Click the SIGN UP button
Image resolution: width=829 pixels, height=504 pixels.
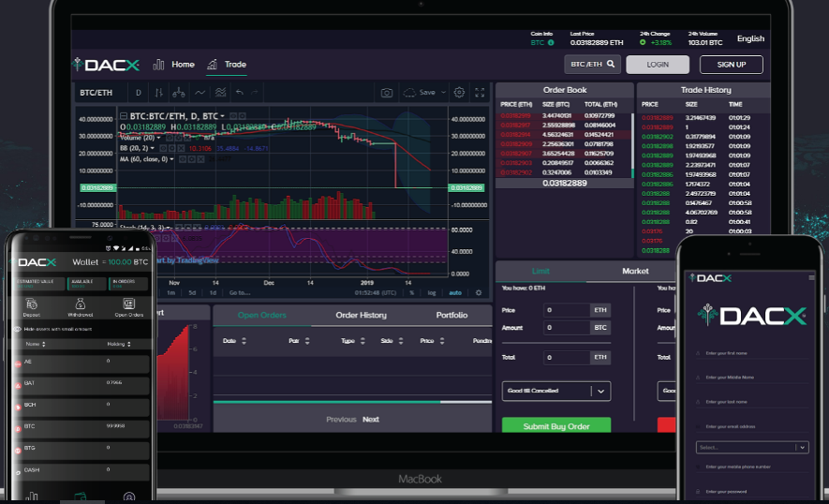pyautogui.click(x=732, y=65)
